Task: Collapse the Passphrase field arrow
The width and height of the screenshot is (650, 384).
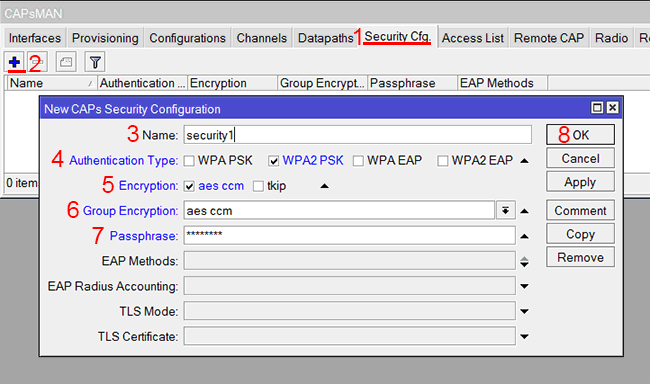Action: 524,236
